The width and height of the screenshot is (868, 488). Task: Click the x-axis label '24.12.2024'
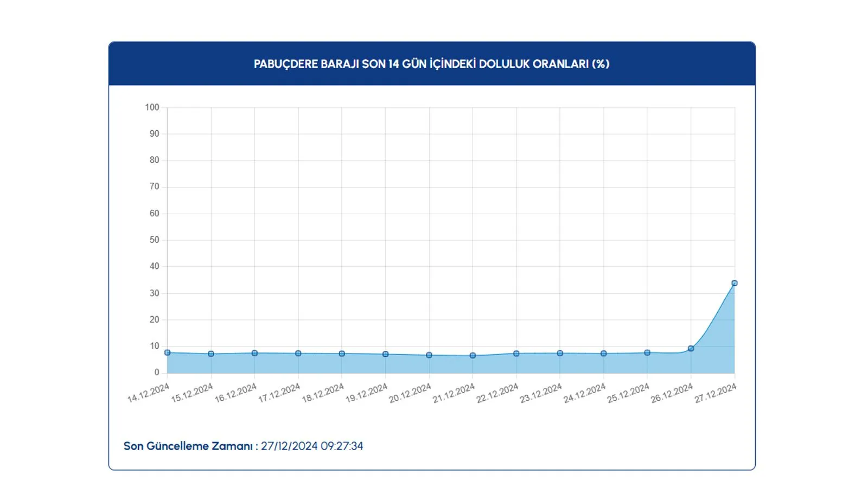point(584,393)
